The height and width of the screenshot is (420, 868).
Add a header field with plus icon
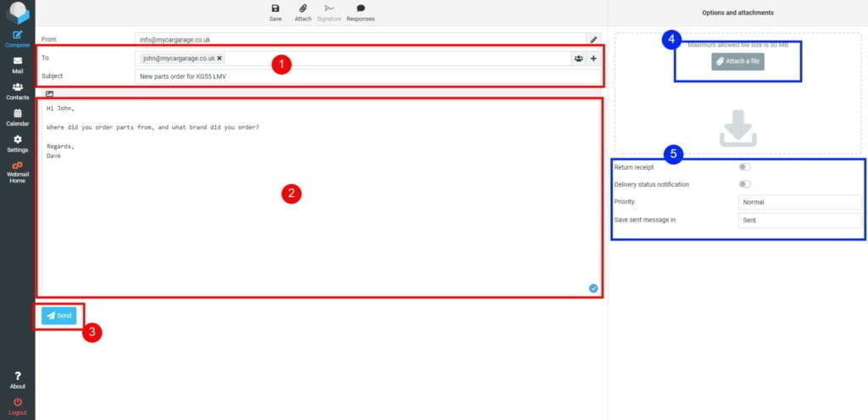593,59
